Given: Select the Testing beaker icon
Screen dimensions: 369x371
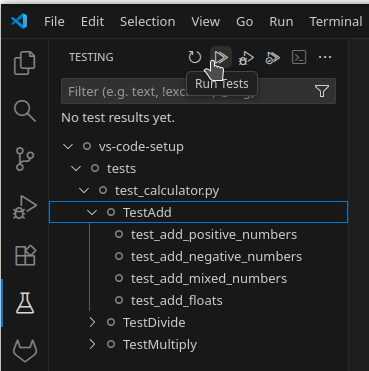Looking at the screenshot, I should click(25, 303).
